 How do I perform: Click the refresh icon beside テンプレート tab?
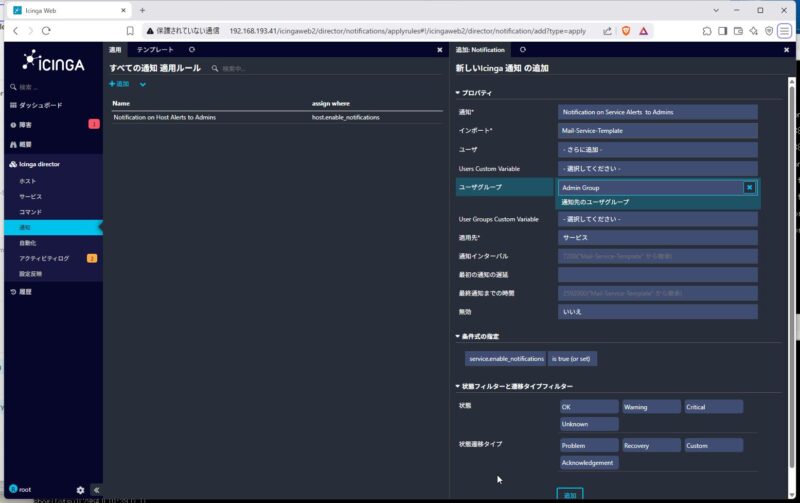click(192, 49)
